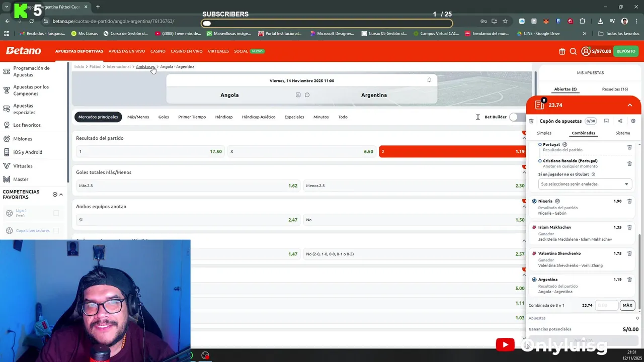Viewport: 644px width, 362px height.
Task: Select Menos 2.5 goals at 2.30
Action: pos(415,186)
